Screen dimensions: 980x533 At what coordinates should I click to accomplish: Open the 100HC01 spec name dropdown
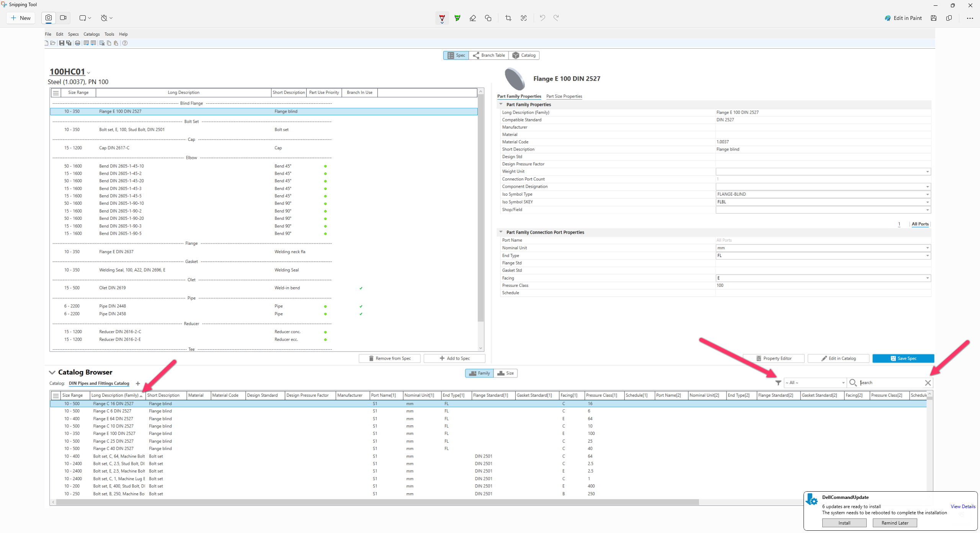[x=88, y=73]
